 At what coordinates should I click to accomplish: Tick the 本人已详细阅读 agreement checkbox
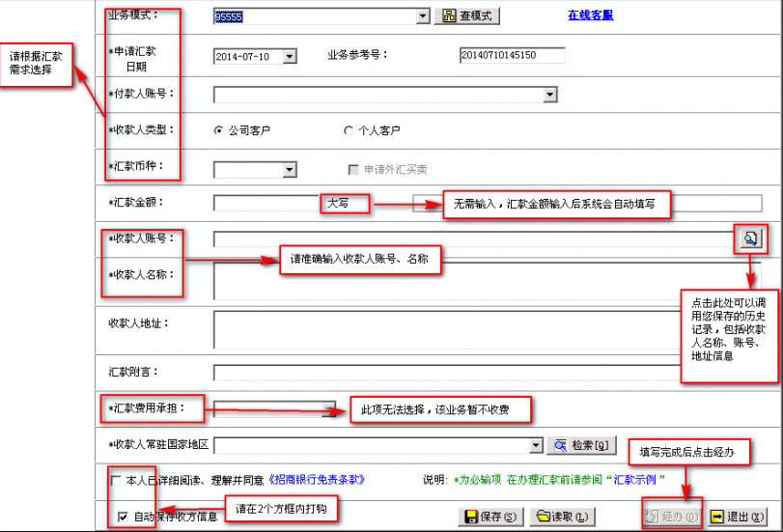[x=115, y=481]
